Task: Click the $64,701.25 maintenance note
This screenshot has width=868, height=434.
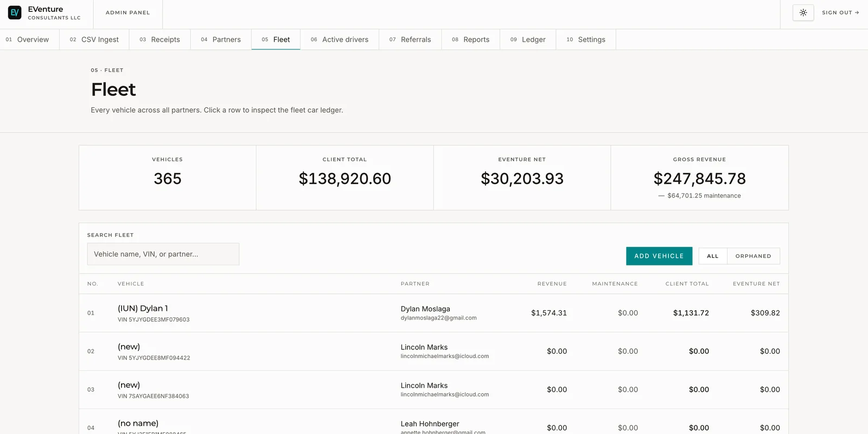Action: (x=700, y=196)
